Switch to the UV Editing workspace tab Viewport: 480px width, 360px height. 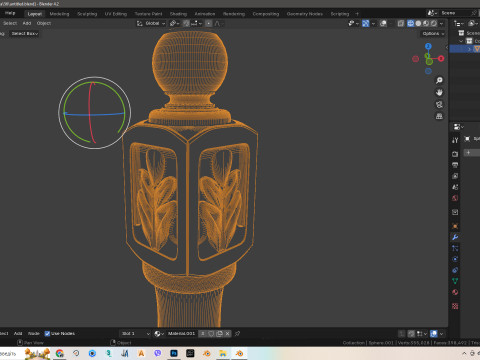[116, 14]
